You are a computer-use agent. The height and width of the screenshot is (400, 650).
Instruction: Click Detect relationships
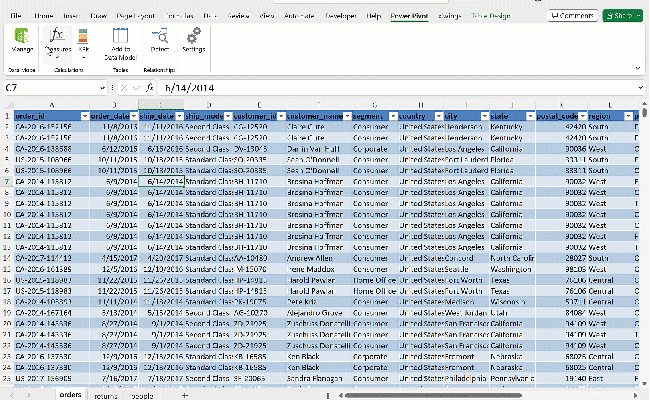coord(160,41)
